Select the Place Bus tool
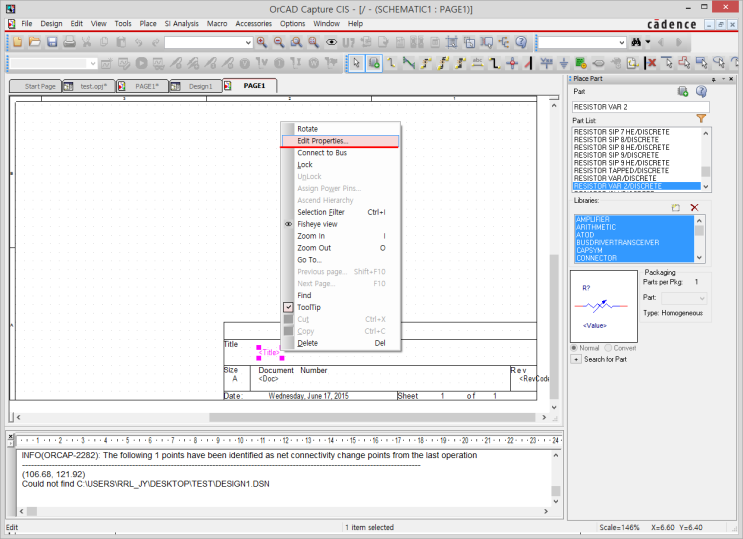 tap(494, 63)
